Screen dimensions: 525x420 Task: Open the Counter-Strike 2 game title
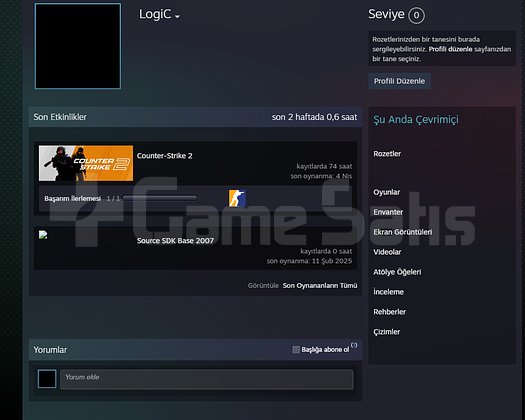(164, 156)
